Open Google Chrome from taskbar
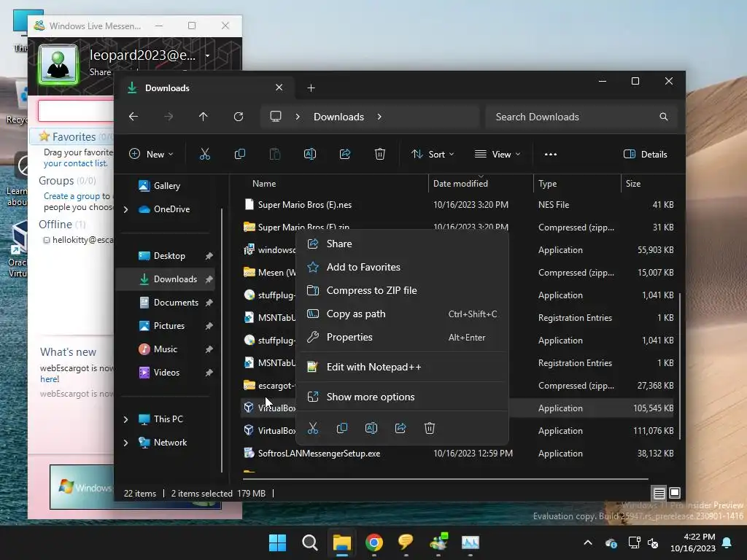The height and width of the screenshot is (560, 747). tap(374, 542)
